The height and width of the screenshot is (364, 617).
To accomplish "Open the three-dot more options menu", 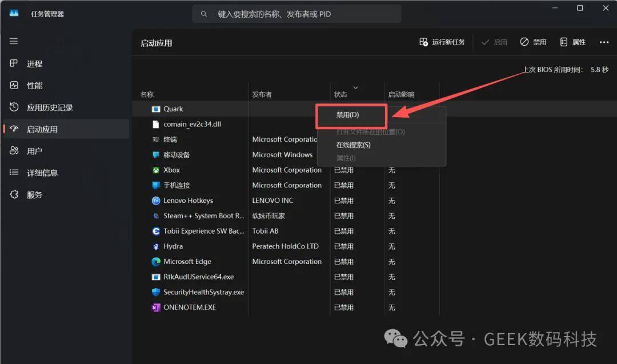I will (x=604, y=42).
